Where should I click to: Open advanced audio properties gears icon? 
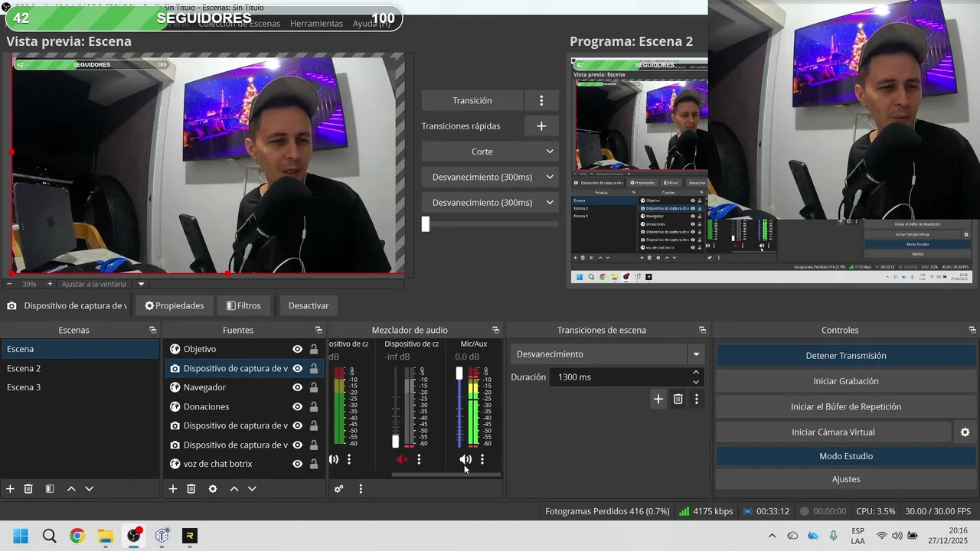click(339, 489)
